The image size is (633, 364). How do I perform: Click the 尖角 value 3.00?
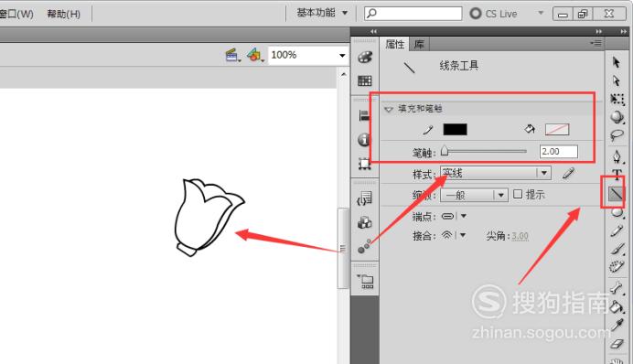point(520,236)
